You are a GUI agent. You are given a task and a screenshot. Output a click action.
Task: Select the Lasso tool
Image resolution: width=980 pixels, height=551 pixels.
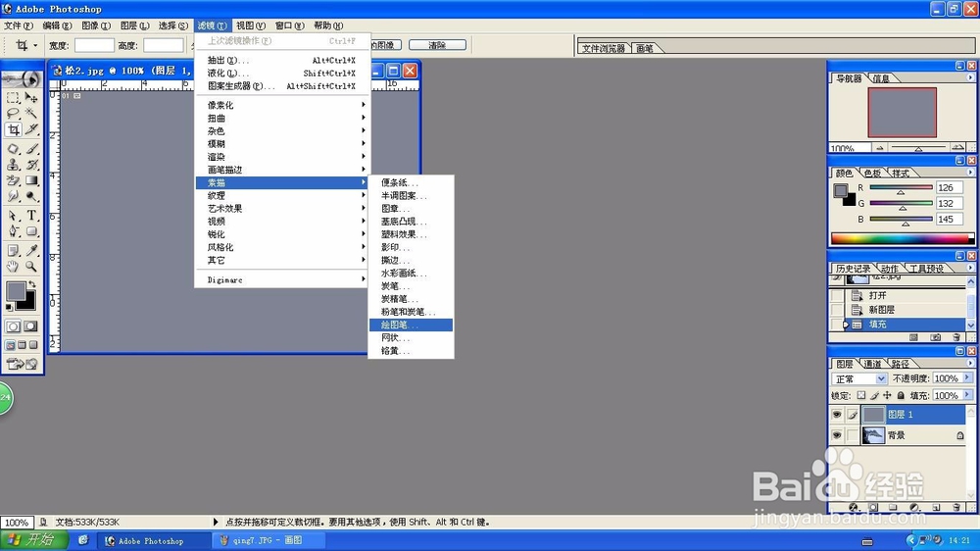pyautogui.click(x=13, y=113)
